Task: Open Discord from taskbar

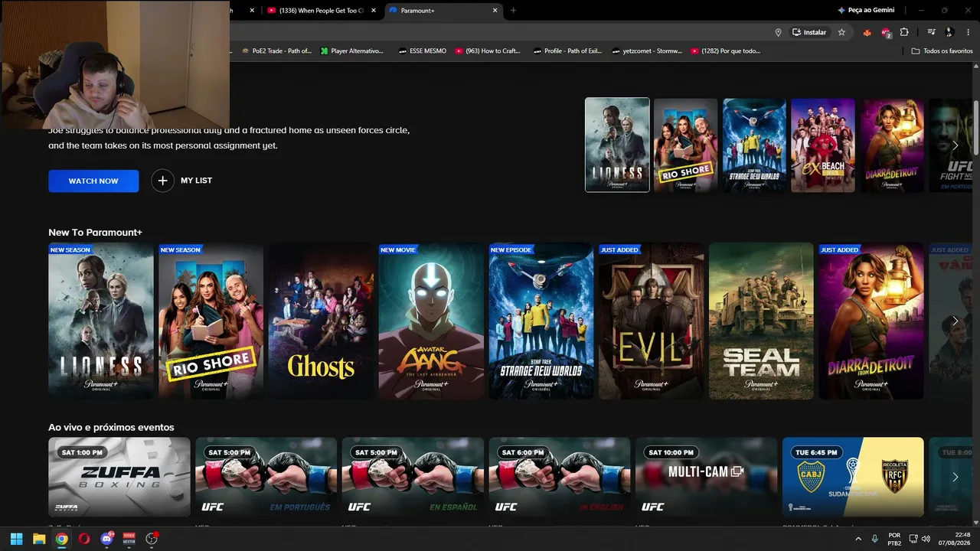Action: pos(106,539)
